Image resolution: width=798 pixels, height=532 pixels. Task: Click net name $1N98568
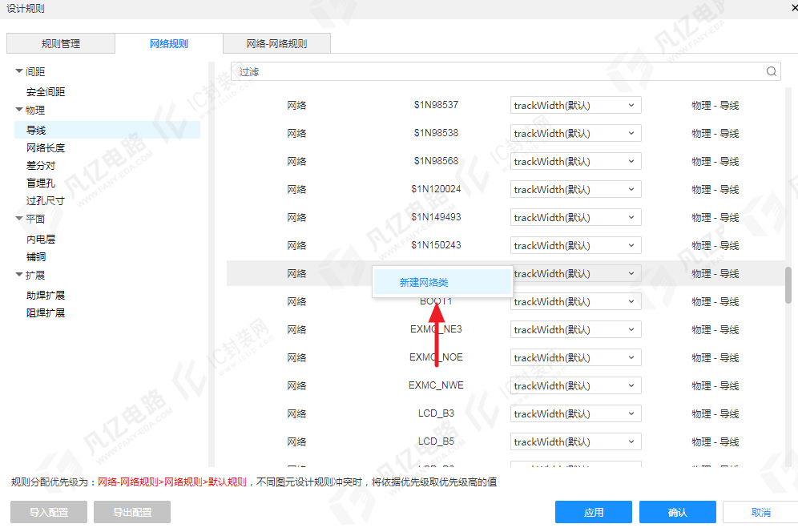[x=436, y=161]
